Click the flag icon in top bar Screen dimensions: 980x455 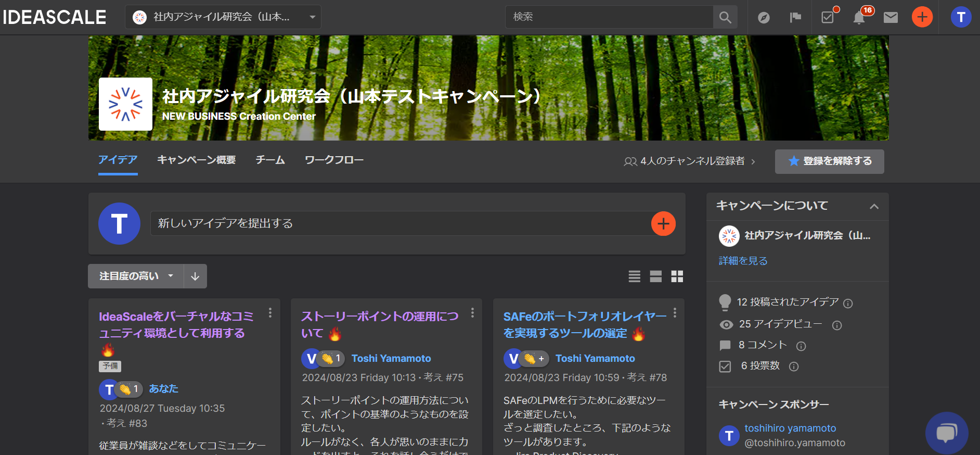pyautogui.click(x=795, y=18)
